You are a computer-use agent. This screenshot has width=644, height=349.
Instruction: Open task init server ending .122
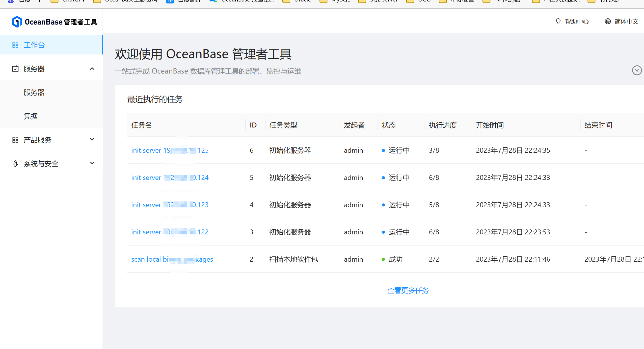click(x=170, y=232)
